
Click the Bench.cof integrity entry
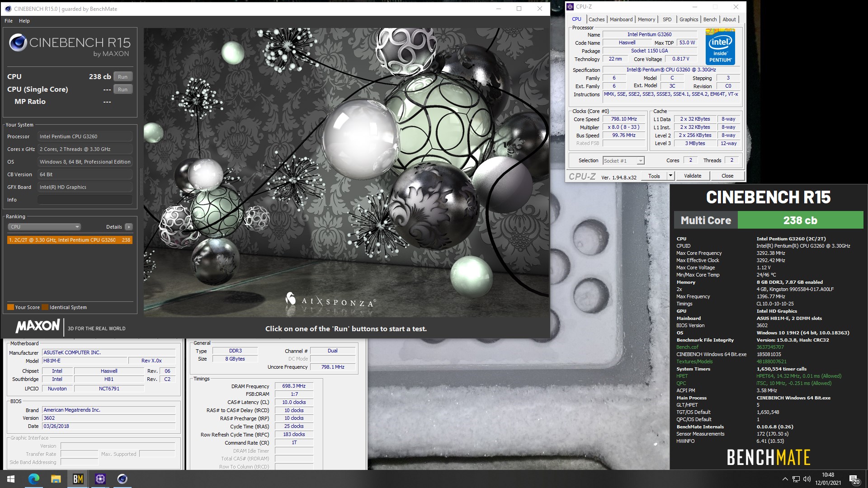tap(687, 347)
